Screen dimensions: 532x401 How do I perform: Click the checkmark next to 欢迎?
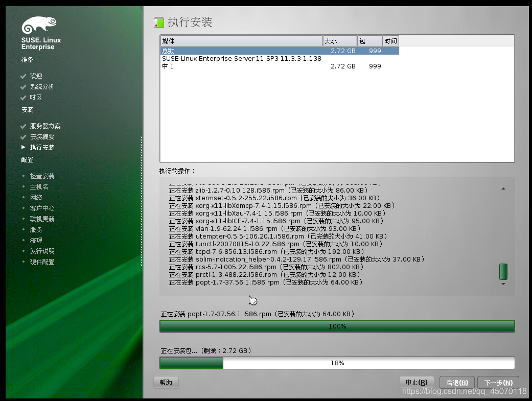pyautogui.click(x=23, y=76)
